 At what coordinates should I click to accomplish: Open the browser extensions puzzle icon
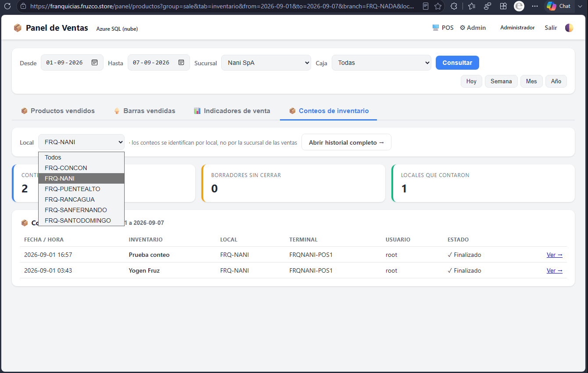454,6
